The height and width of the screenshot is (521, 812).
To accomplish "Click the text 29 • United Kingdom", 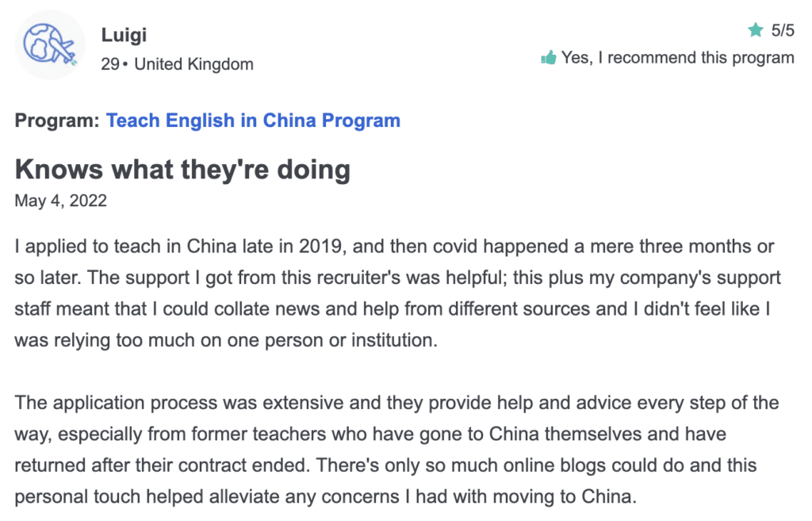I will (x=177, y=64).
